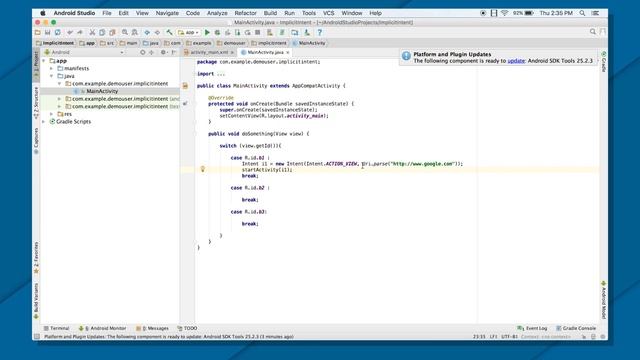Collapse the java folder node
Image resolution: width=640 pixels, height=360 pixels.
pos(52,76)
